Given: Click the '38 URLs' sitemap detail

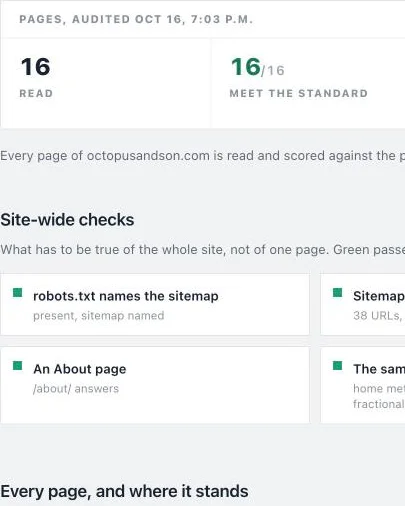Looking at the screenshot, I should point(379,316).
